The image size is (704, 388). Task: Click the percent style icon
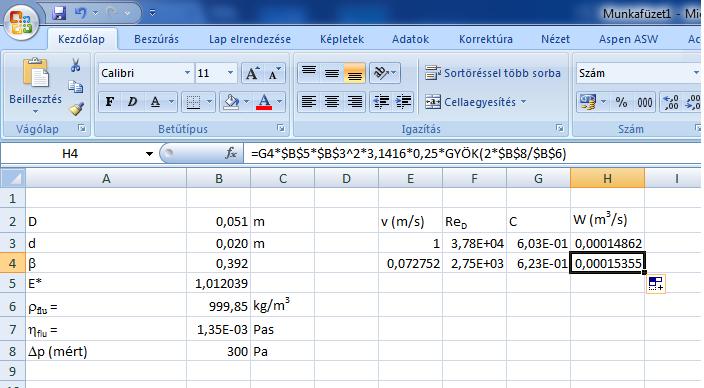coord(621,102)
